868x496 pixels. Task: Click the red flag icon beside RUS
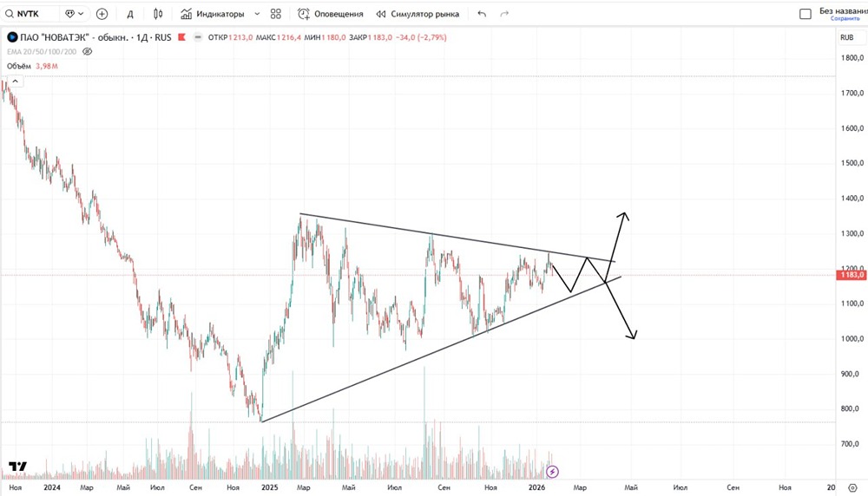click(x=181, y=37)
